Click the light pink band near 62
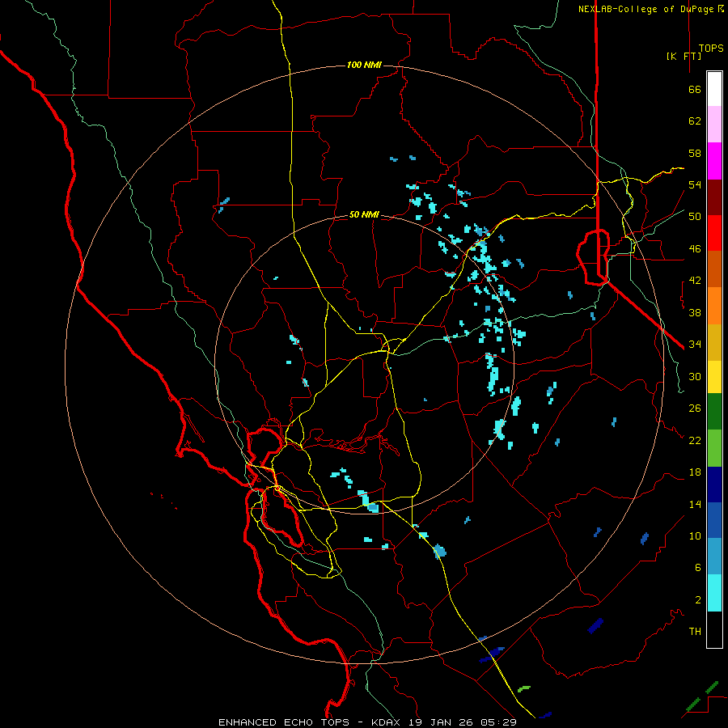The image size is (728, 728). [x=714, y=124]
